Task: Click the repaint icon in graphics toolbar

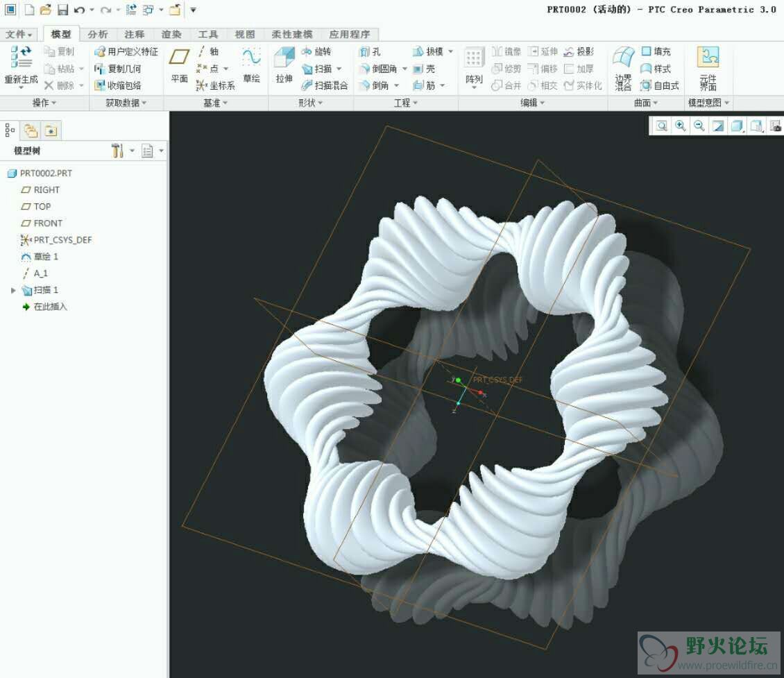Action: (718, 126)
